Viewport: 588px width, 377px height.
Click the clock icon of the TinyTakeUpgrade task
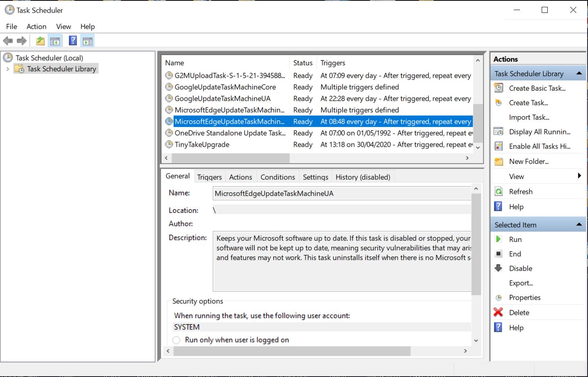pos(169,144)
